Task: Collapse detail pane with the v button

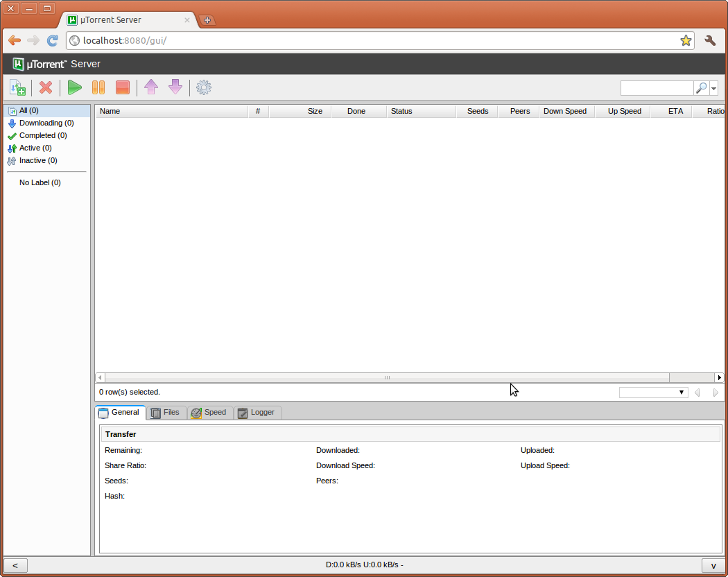Action: click(x=713, y=565)
